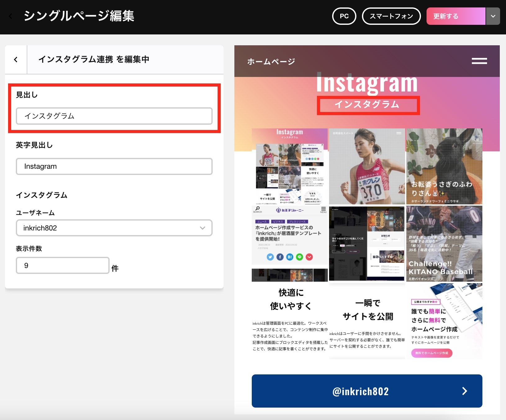Click the chevron arrow on @inkrich802 button
The height and width of the screenshot is (420, 506).
pos(465,391)
